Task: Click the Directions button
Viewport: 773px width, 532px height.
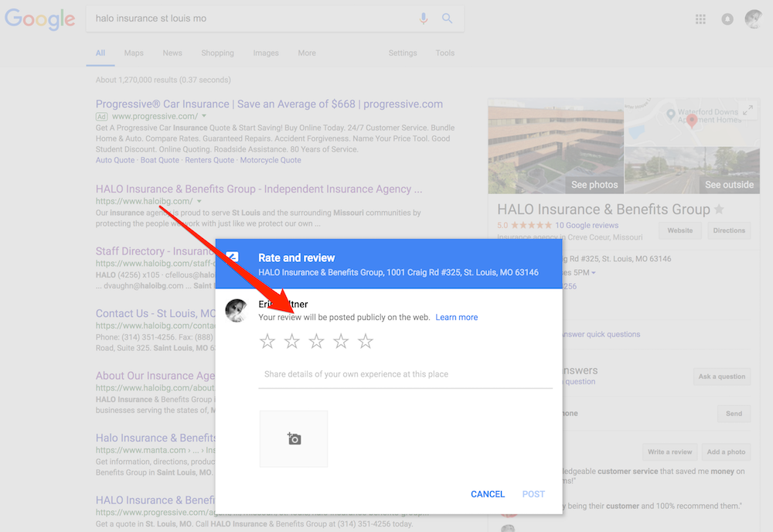Action: click(729, 230)
